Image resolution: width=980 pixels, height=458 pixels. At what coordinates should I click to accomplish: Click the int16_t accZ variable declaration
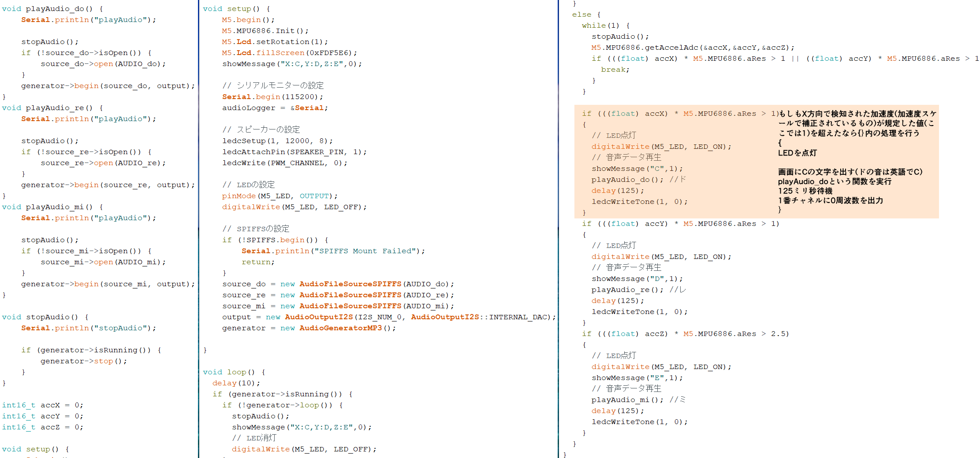pos(42,427)
